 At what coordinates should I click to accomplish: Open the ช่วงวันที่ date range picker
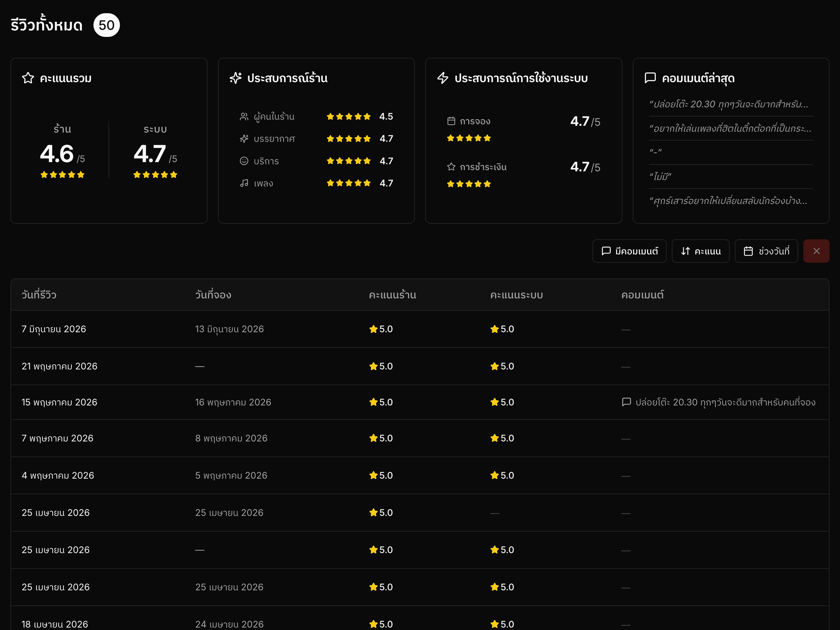pos(766,251)
